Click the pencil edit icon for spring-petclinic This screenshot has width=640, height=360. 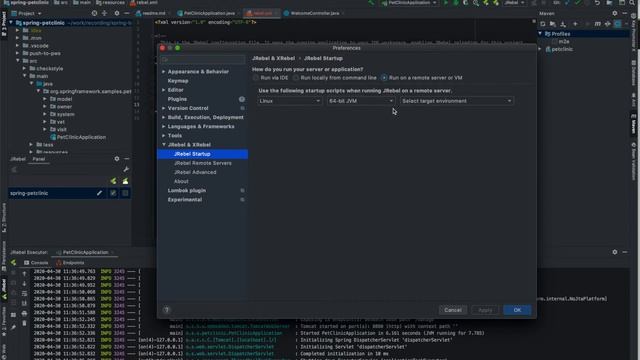coord(99,193)
